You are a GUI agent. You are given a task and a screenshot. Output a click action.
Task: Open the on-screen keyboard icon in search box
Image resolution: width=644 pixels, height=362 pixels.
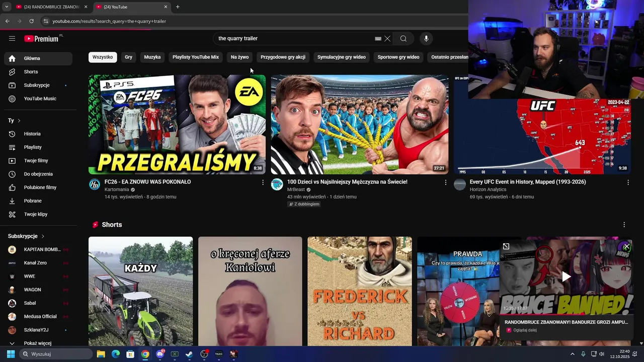tap(378, 39)
